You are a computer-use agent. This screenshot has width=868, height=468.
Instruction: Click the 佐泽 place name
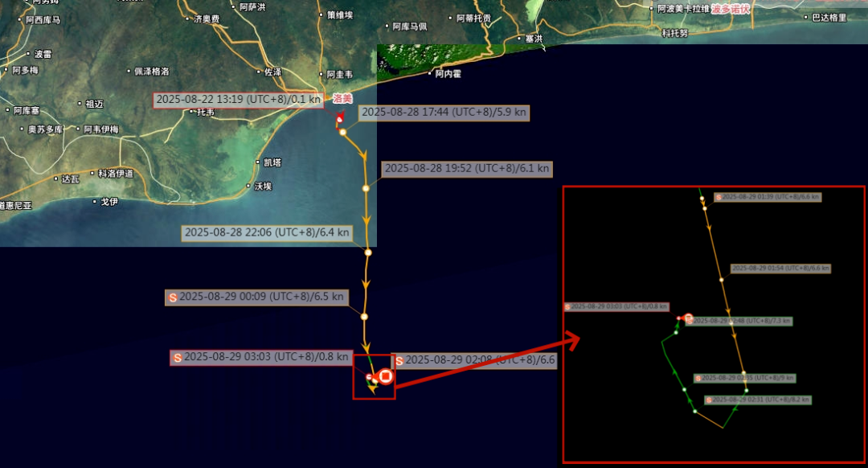pyautogui.click(x=272, y=72)
